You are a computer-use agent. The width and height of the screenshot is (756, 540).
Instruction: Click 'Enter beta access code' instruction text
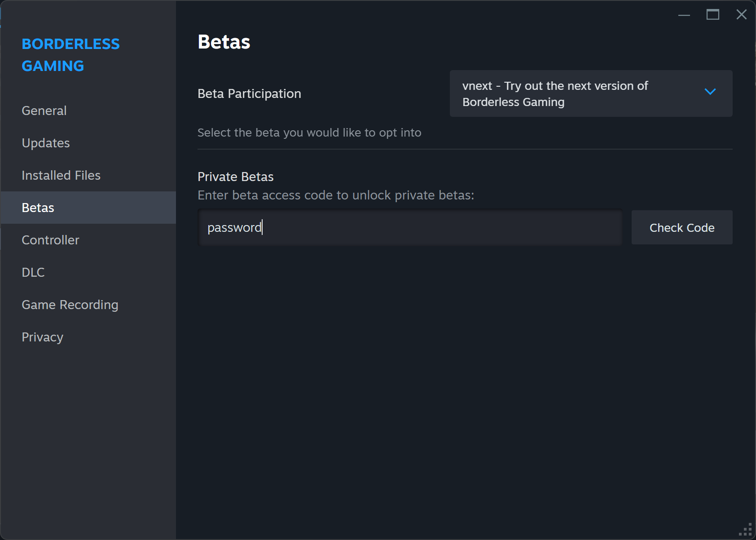[336, 195]
